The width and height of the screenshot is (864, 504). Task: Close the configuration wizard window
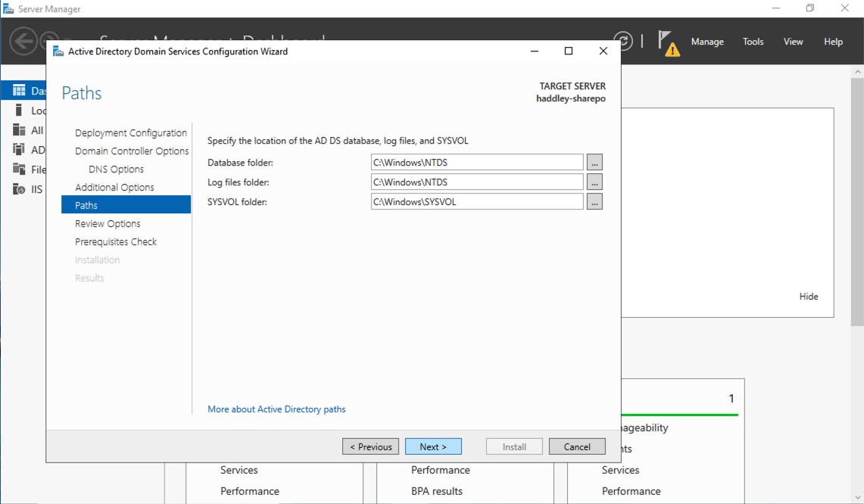click(x=604, y=51)
